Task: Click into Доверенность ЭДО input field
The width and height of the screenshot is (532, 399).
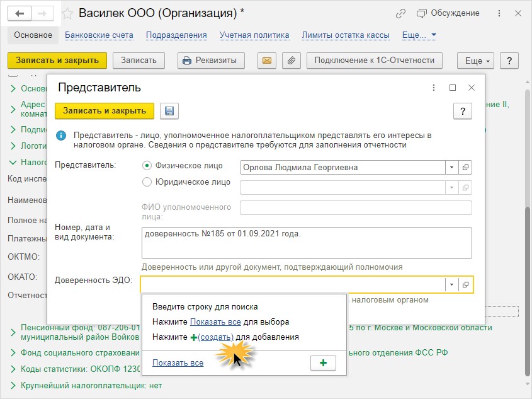Action: pyautogui.click(x=293, y=284)
